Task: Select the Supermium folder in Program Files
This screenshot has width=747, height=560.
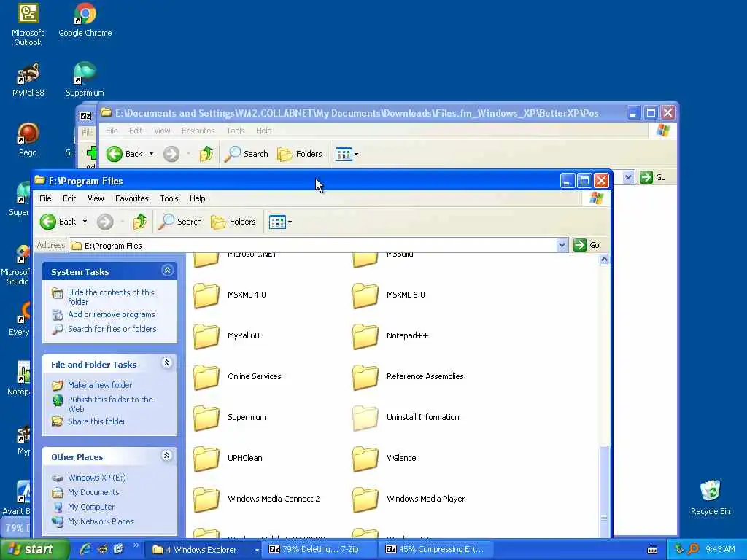Action: [x=230, y=418]
